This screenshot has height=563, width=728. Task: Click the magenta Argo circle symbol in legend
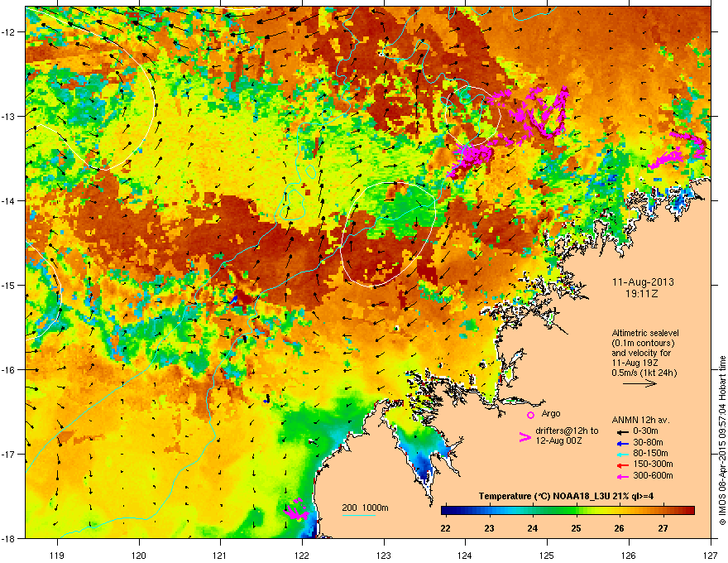pyautogui.click(x=530, y=415)
